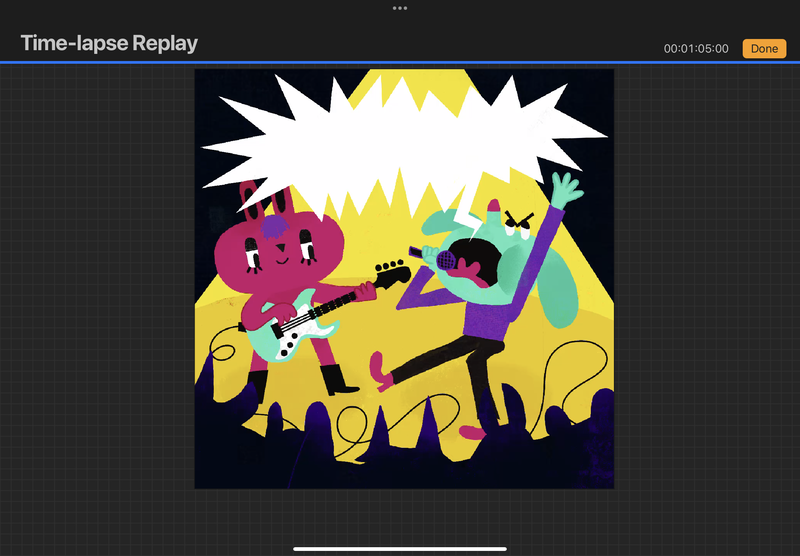Image resolution: width=800 pixels, height=556 pixels.
Task: Click the purple spot on bunny's forehead
Action: pos(274,226)
